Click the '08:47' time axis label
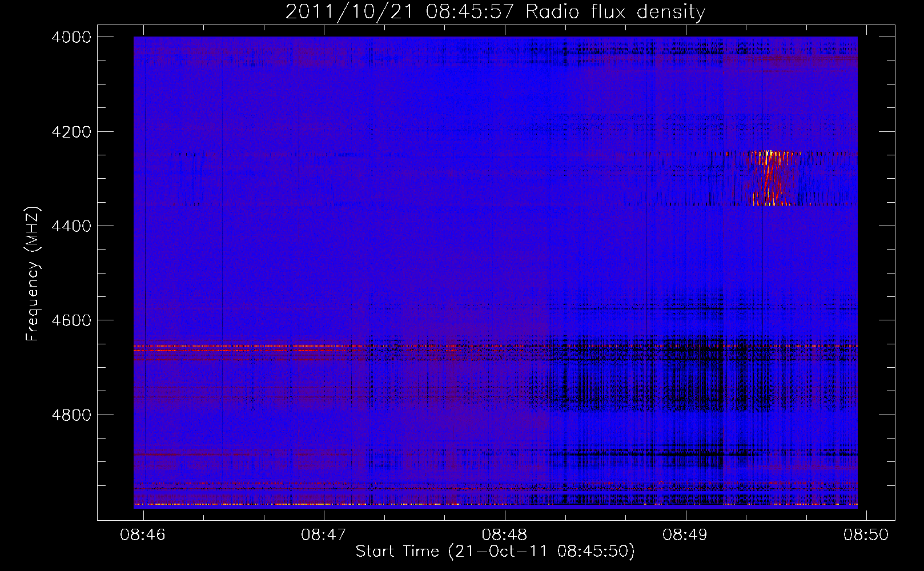The height and width of the screenshot is (571, 924). pyautogui.click(x=324, y=534)
